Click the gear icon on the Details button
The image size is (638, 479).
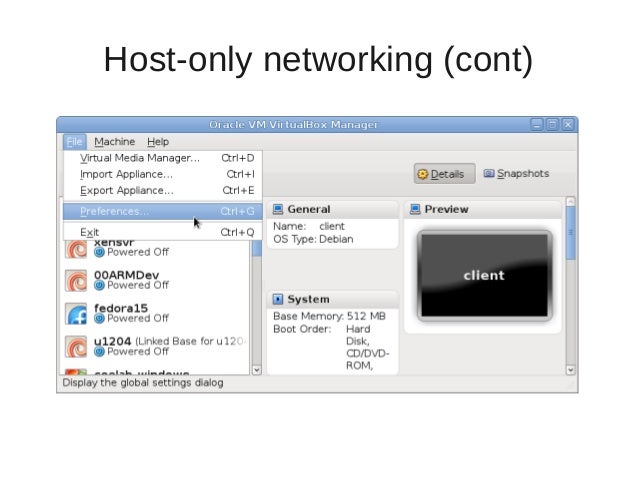coord(423,174)
